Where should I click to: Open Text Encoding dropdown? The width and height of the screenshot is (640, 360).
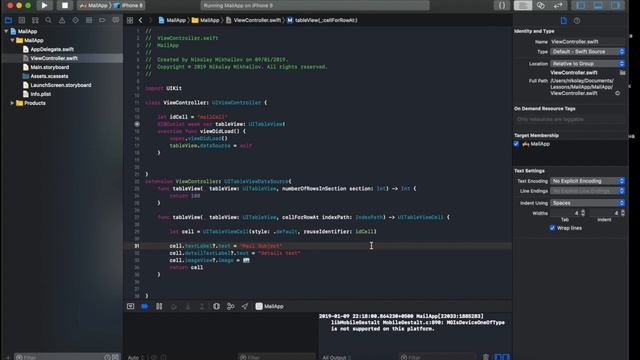coord(587,181)
